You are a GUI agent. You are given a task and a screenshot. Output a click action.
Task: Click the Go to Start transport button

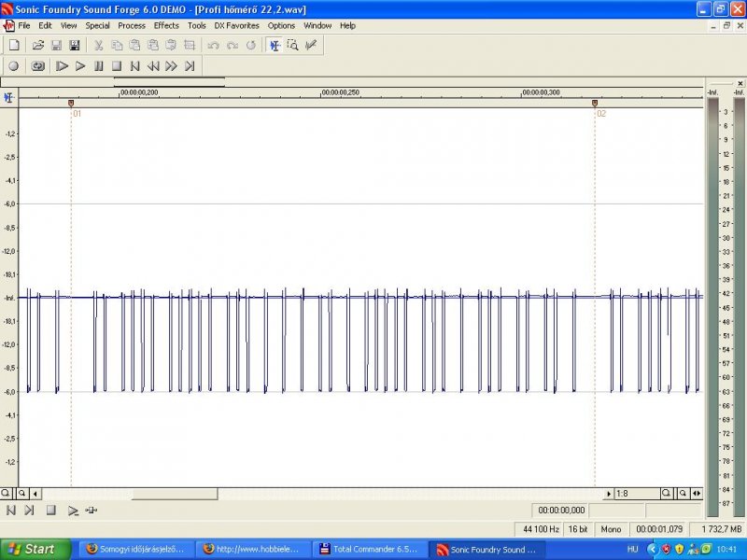pos(134,66)
